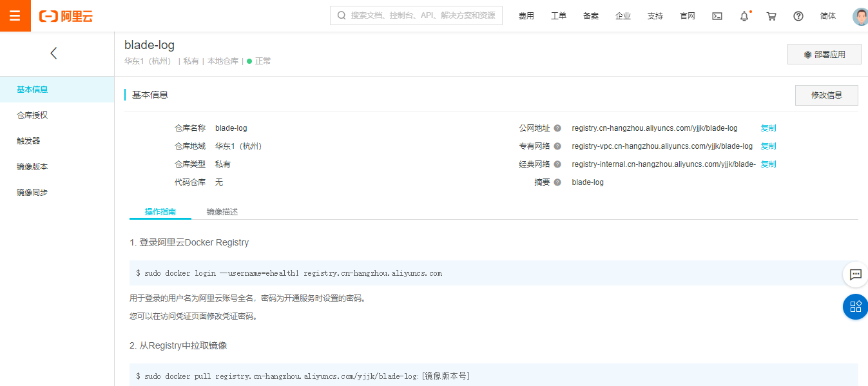This screenshot has height=386, width=868.
Task: Click the Alibaba Cloud logo
Action: pos(66,15)
